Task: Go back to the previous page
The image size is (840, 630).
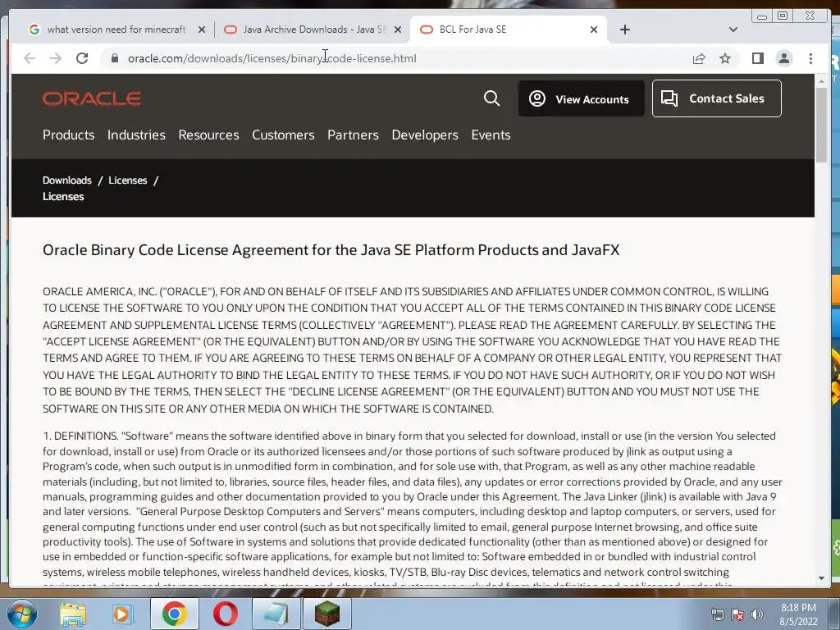Action: click(x=30, y=58)
